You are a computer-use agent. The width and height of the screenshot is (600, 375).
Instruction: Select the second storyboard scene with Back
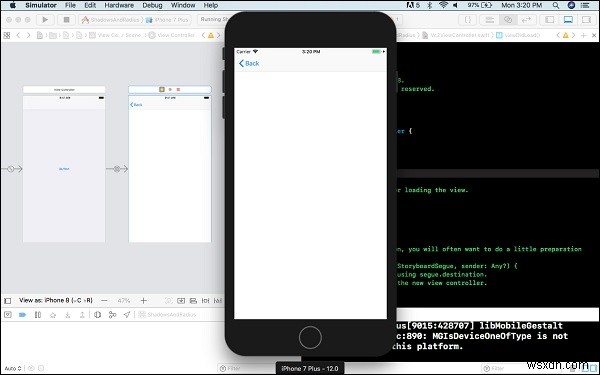coord(170,169)
